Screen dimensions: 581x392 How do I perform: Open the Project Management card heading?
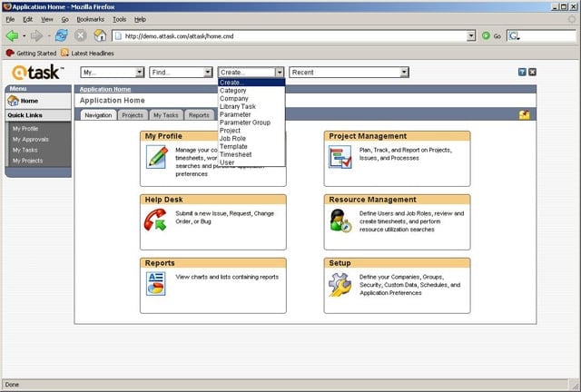pos(368,136)
